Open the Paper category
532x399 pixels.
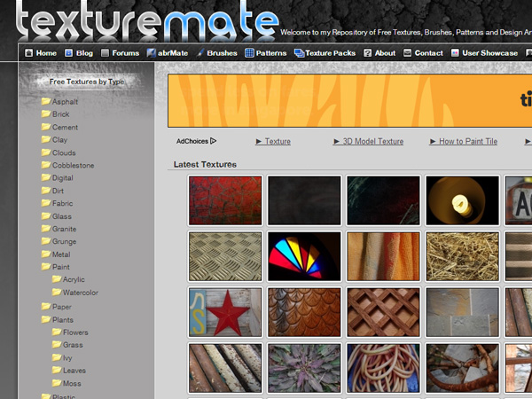62,307
